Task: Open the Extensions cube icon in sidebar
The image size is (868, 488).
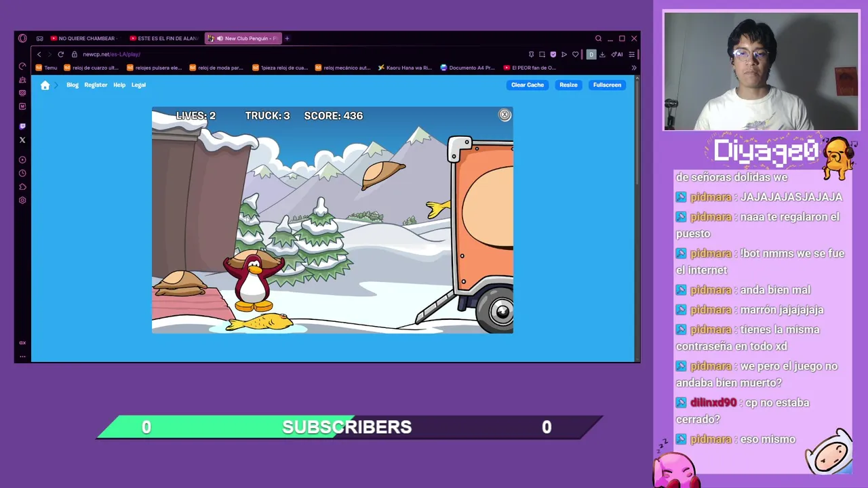Action: coord(22,187)
